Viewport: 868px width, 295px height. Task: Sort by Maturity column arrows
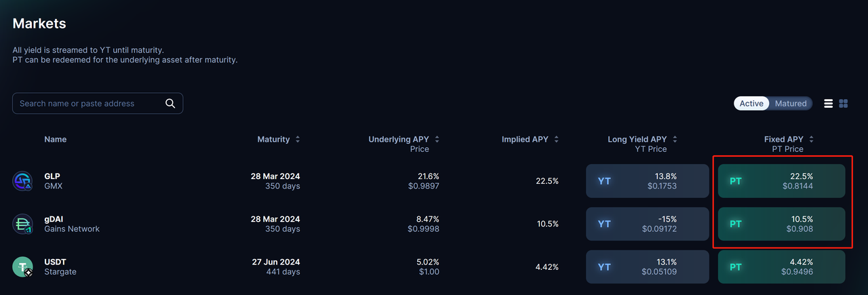click(298, 140)
